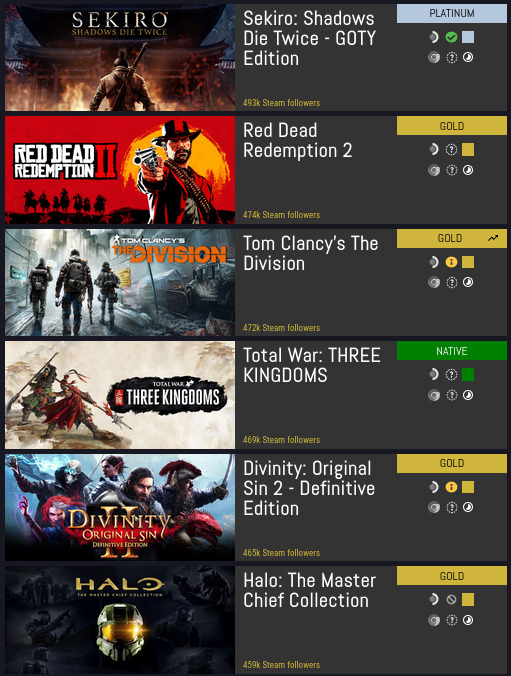Viewport: 511px width, 676px height.
Task: Click the GOLD rating banner for Red Dead Redemption 2
Action: (x=451, y=126)
